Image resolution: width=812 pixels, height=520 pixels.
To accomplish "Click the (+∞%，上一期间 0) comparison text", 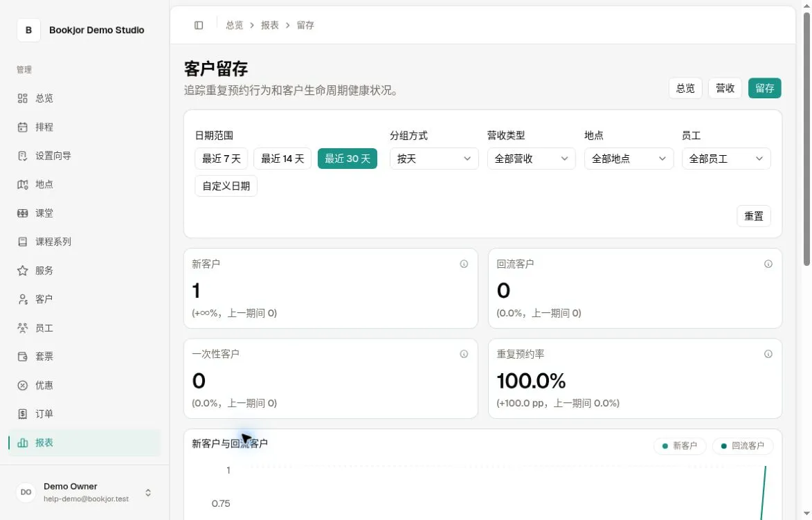I will pyautogui.click(x=234, y=313).
